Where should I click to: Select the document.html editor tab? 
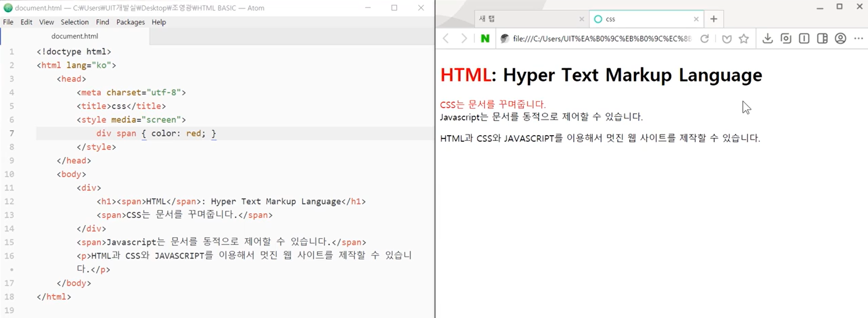coord(74,36)
